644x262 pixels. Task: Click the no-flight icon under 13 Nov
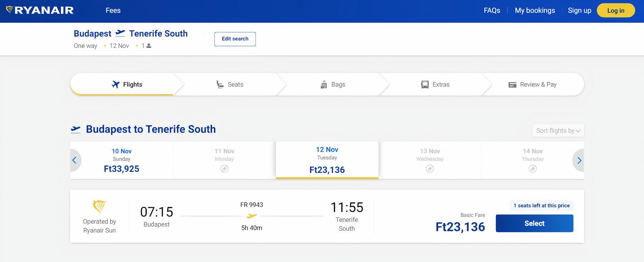pos(430,169)
